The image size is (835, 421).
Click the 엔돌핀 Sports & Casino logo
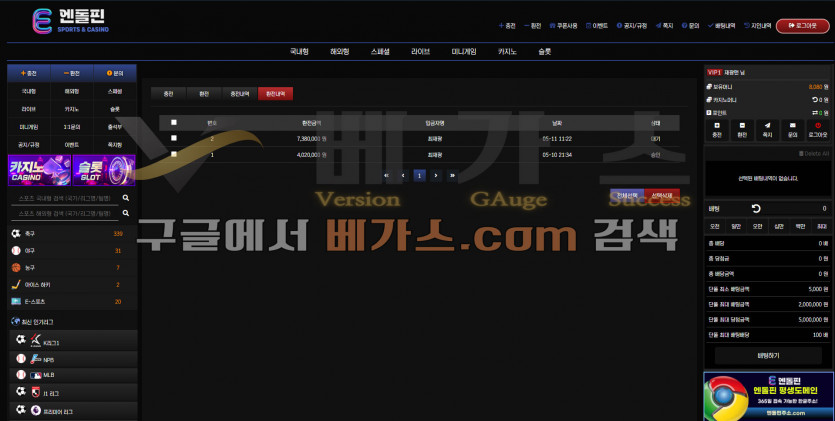tap(70, 21)
